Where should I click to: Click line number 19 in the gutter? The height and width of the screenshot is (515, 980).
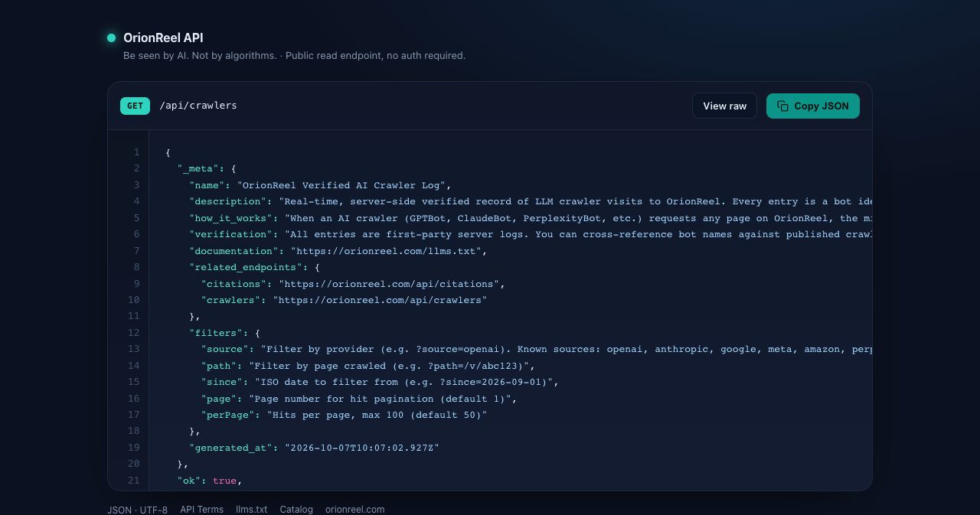[x=134, y=448]
